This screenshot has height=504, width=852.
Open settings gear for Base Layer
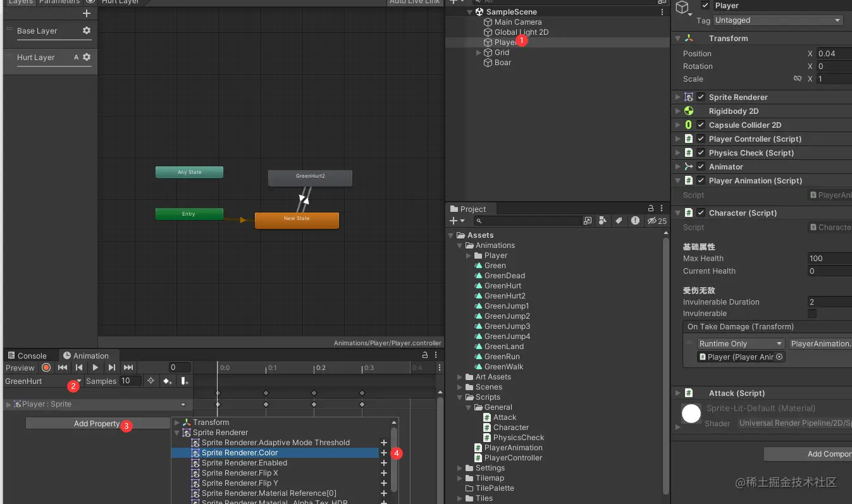click(x=87, y=30)
